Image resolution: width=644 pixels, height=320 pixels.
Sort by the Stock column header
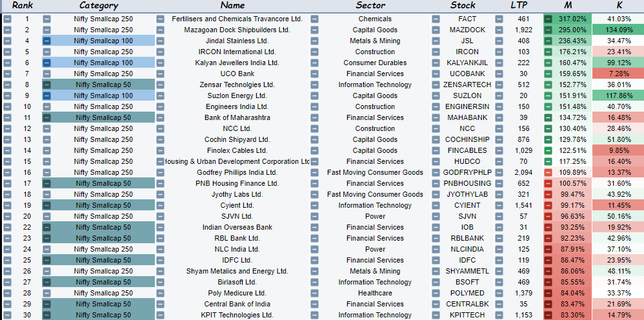(x=463, y=5)
